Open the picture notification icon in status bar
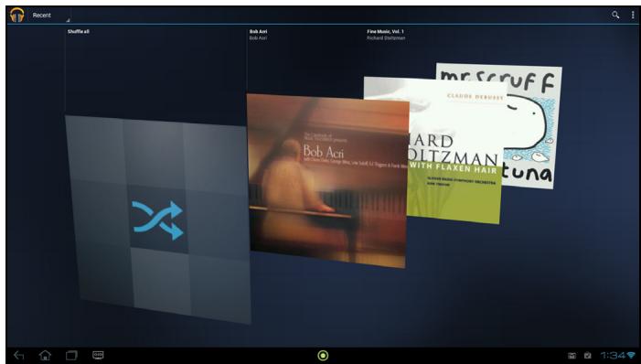This screenshot has width=641, height=364. [x=572, y=356]
